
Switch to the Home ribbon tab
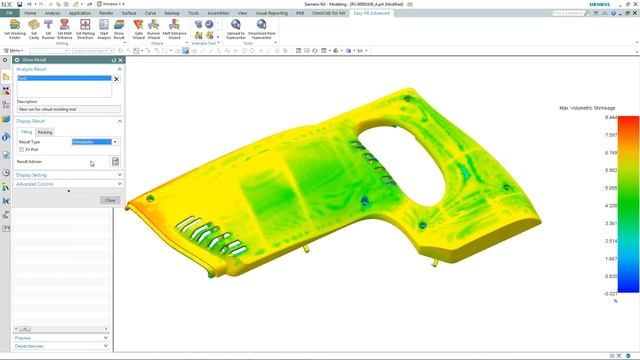pyautogui.click(x=30, y=13)
